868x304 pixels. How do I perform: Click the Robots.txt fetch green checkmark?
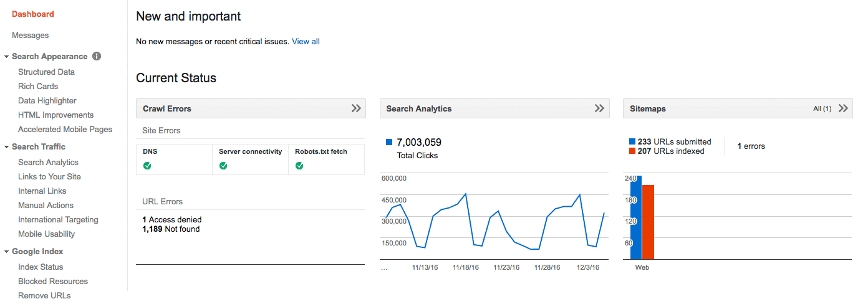(x=299, y=166)
